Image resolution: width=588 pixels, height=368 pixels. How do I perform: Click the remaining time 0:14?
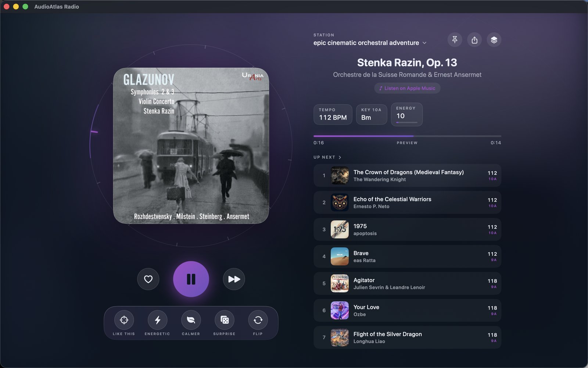point(496,143)
